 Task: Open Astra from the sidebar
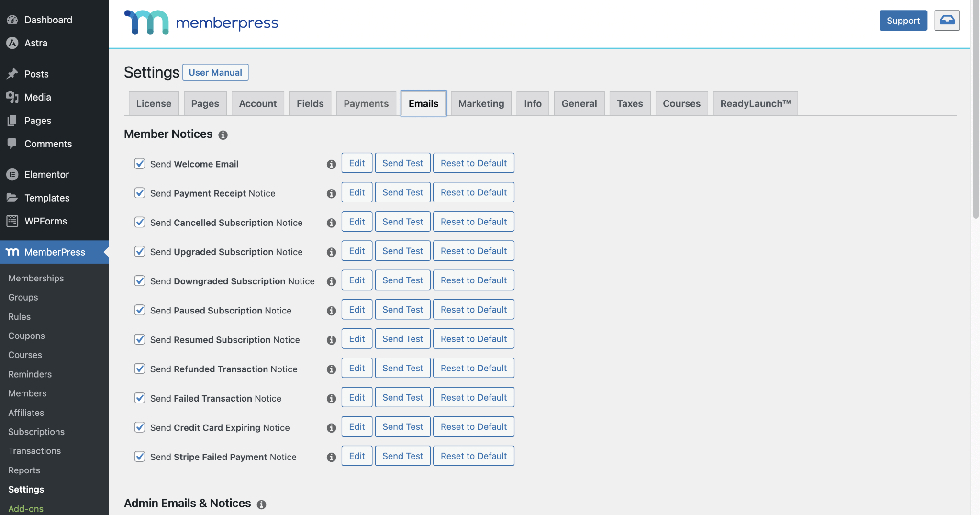click(55, 43)
